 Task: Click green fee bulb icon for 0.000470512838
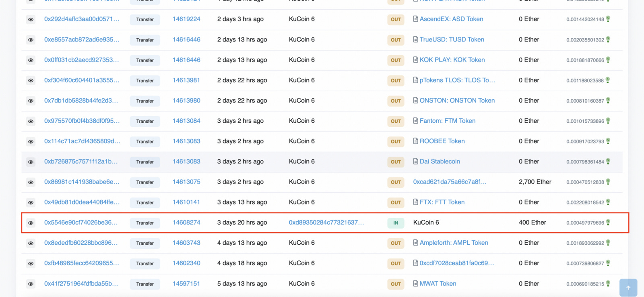pyautogui.click(x=608, y=182)
